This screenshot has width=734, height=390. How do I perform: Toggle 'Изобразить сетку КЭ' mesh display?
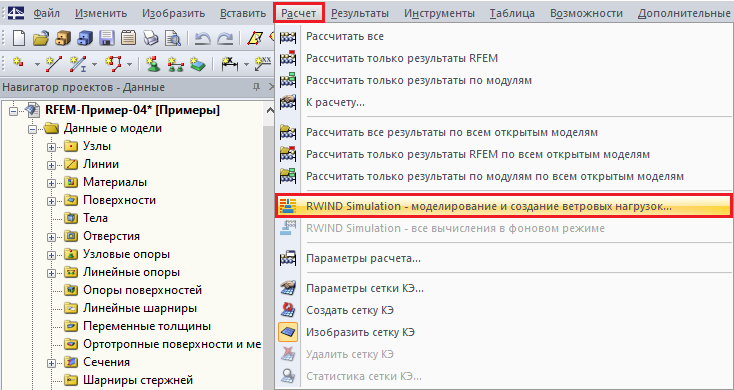tap(288, 332)
